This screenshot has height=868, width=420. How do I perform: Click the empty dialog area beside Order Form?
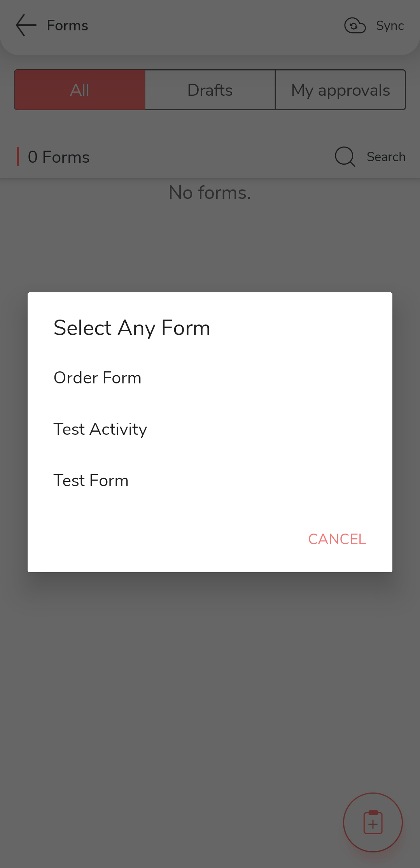[x=272, y=378]
